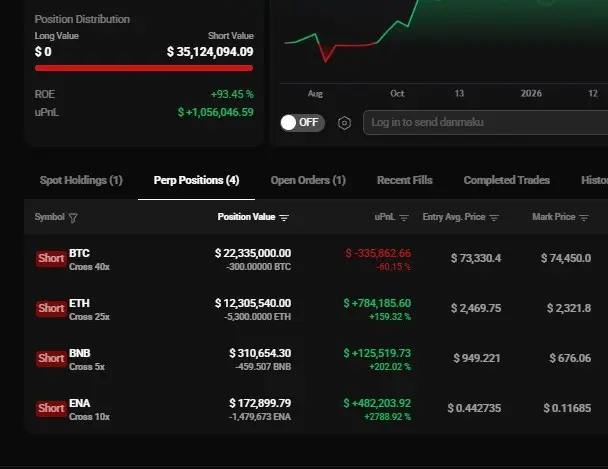Open the Completed Trades tab
608x469 pixels.
click(506, 180)
